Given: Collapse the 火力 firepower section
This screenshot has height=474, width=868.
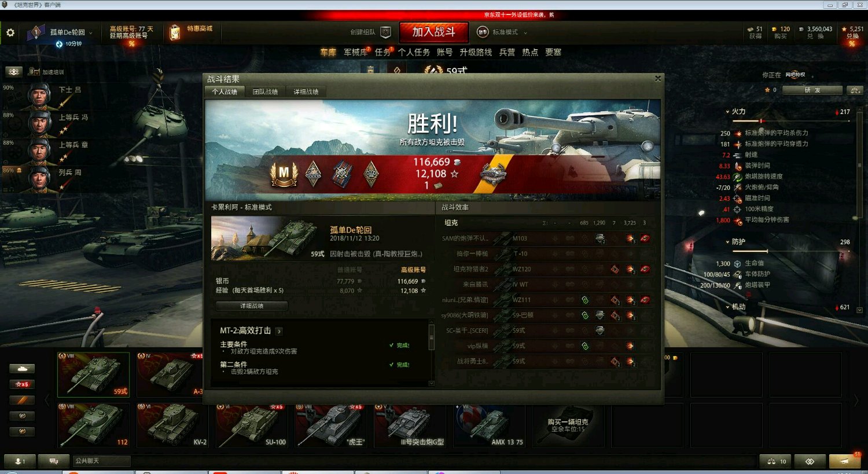Looking at the screenshot, I should coord(735,111).
